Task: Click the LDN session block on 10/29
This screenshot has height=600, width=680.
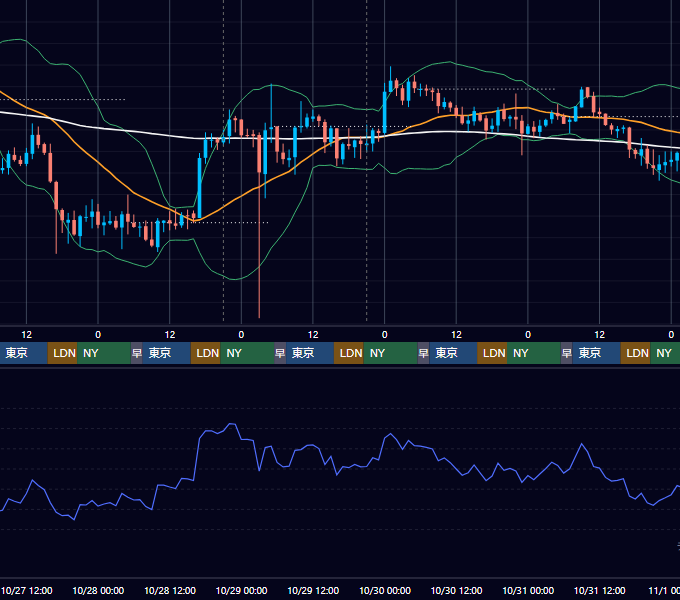Action: 349,353
